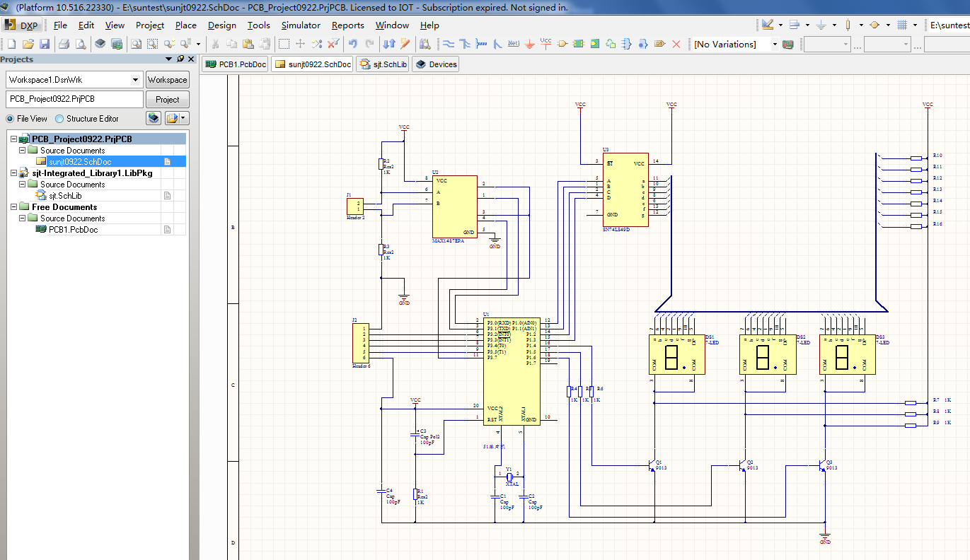
Task: Click the red X No ERC icon
Action: click(x=676, y=44)
